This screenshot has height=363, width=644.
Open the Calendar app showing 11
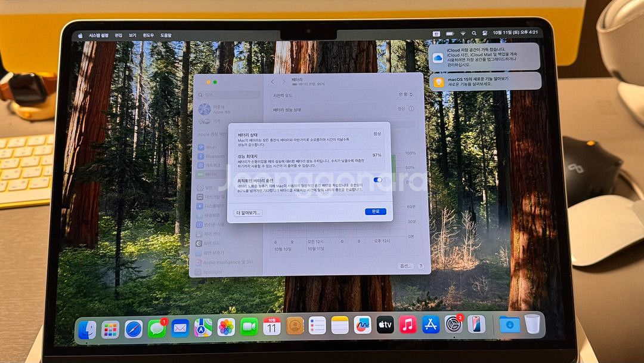(272, 326)
